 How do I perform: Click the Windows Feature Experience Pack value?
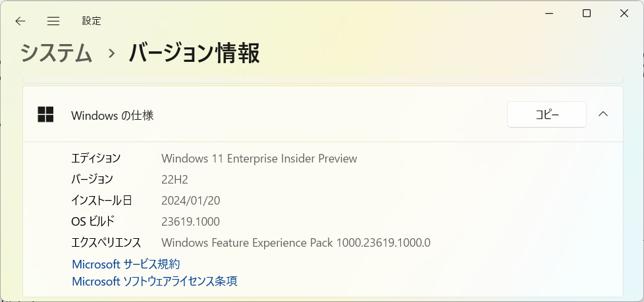click(296, 243)
